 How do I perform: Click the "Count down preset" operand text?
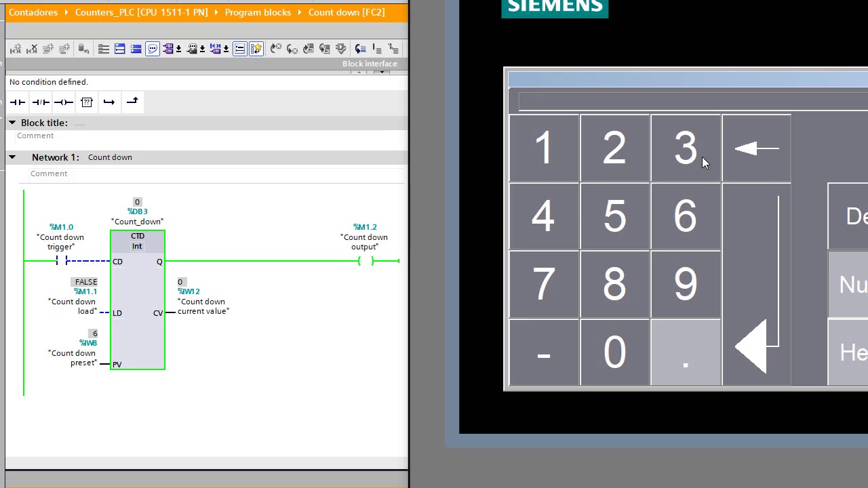tap(72, 358)
